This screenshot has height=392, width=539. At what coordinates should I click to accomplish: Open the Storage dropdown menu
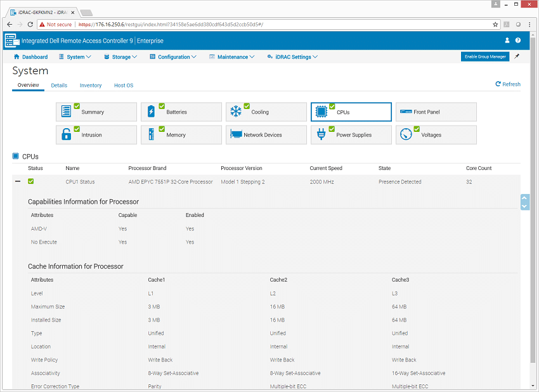coord(120,56)
